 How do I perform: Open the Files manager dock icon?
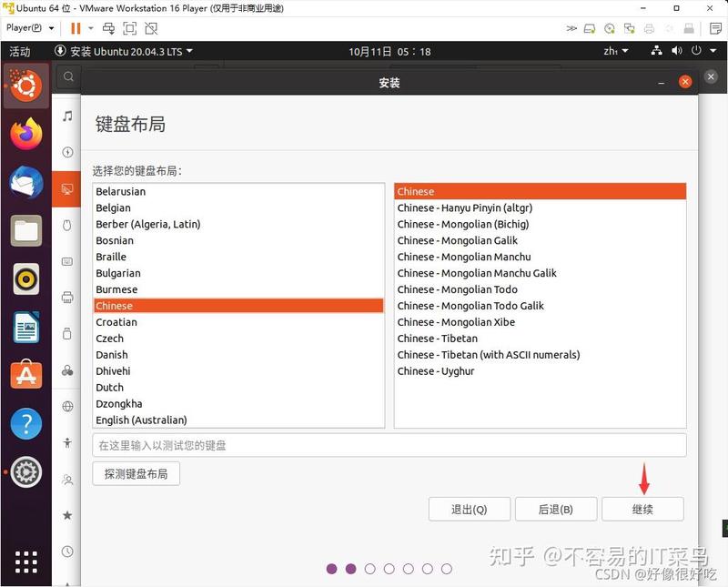click(x=26, y=230)
